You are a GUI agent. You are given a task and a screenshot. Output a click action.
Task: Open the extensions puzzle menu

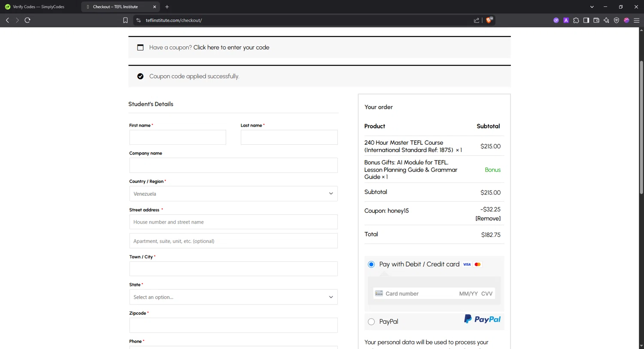click(x=576, y=20)
